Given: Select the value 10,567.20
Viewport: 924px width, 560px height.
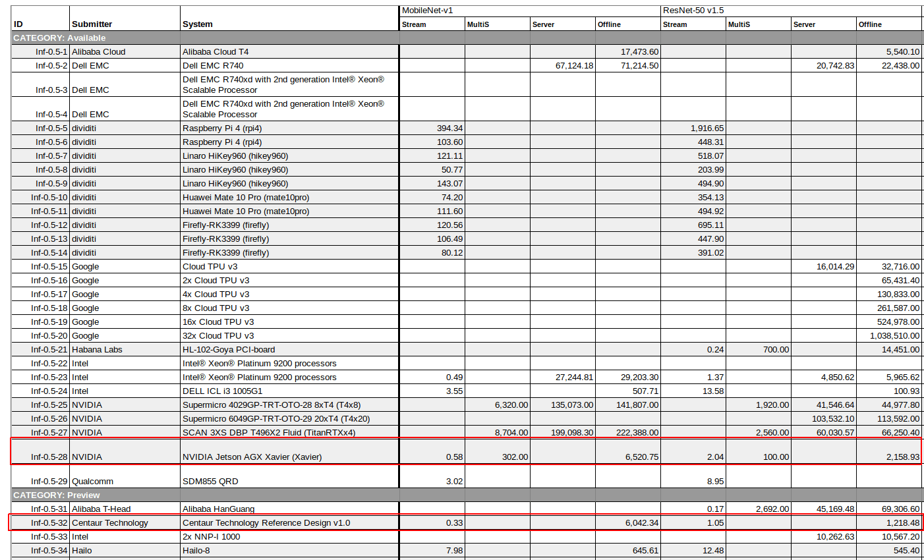Looking at the screenshot, I should tap(901, 537).
